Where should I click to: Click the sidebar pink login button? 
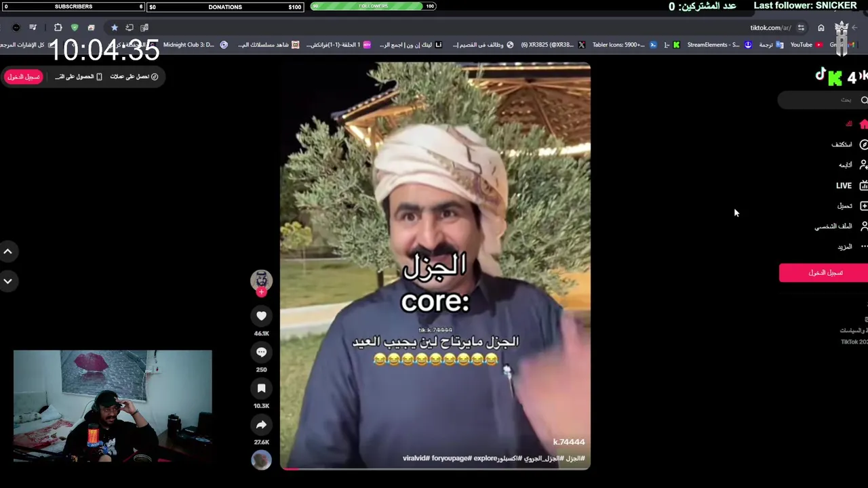[x=825, y=272]
